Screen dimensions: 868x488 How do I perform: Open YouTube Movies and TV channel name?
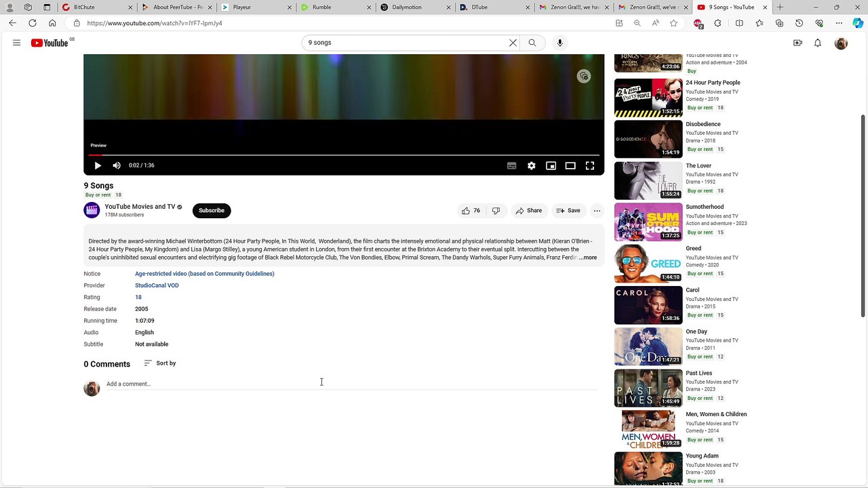point(140,207)
